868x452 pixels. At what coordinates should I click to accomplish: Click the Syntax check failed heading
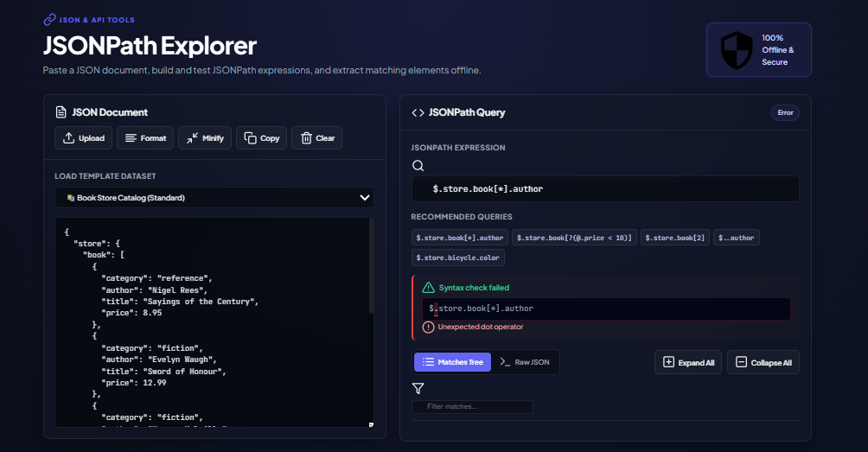click(x=474, y=288)
